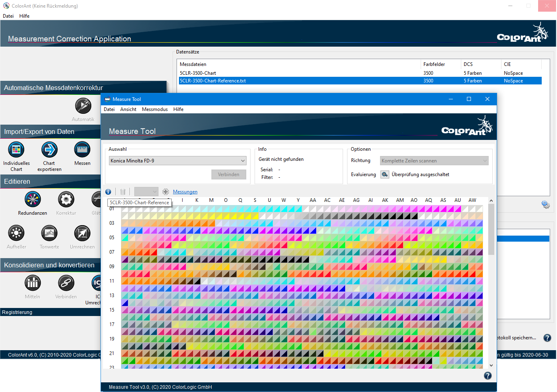
Task: Click the Evaluierung settings gear icon
Action: pos(385,174)
